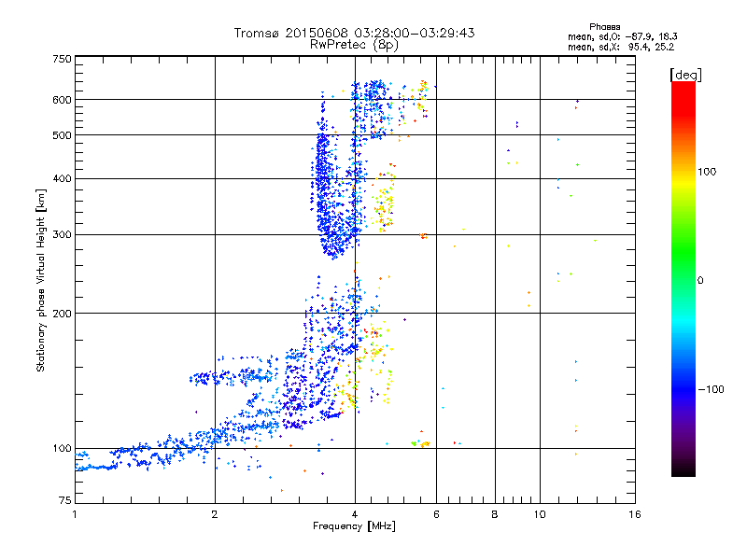This screenshot has width=747, height=560.
Task: Click the mean, sd,X: 95.4, 25.2 line
Action: click(x=621, y=47)
